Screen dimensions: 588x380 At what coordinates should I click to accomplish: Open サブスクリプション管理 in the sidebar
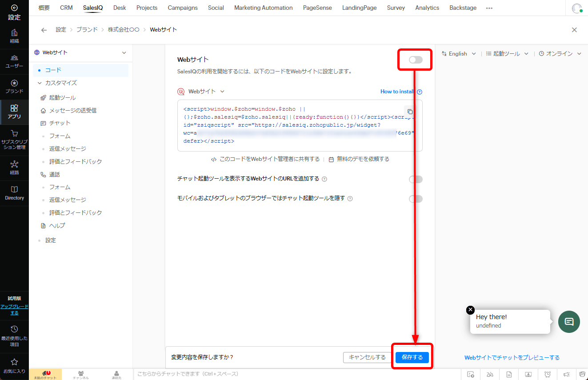(x=14, y=140)
